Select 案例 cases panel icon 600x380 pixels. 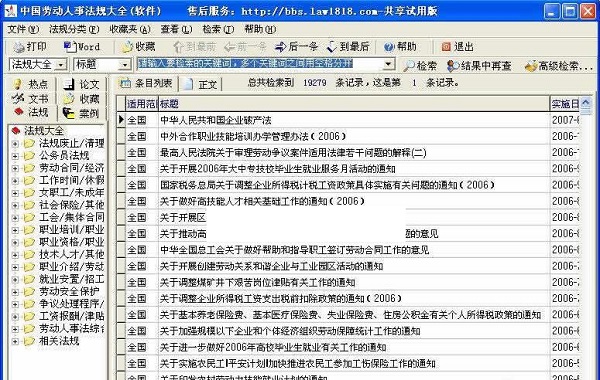pos(68,113)
